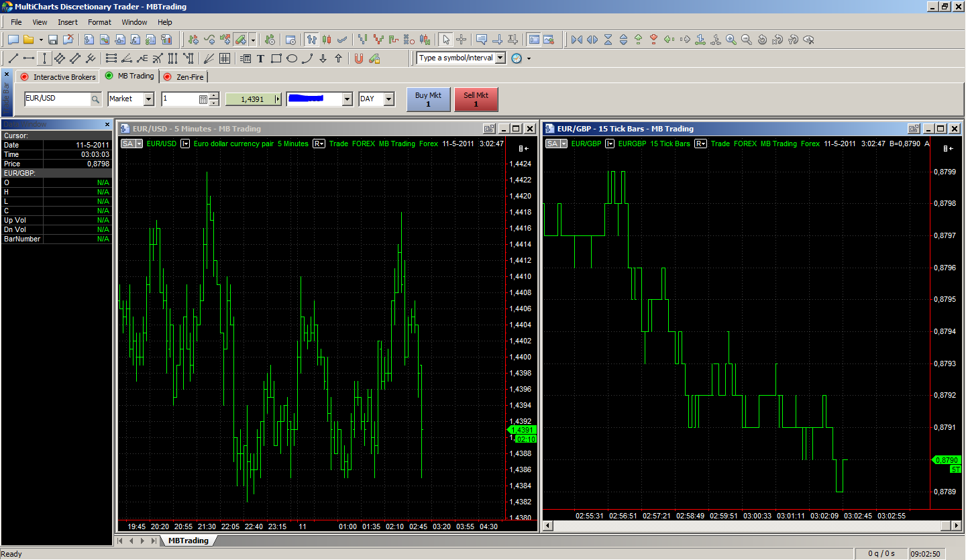
Task: Click the 1,4391 price button
Action: 254,99
